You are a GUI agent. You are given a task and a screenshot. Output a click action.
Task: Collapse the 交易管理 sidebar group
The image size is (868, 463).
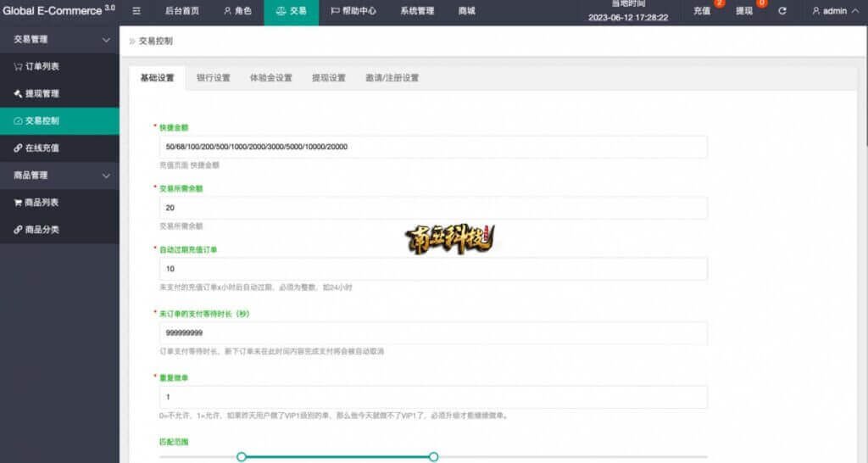(x=105, y=40)
